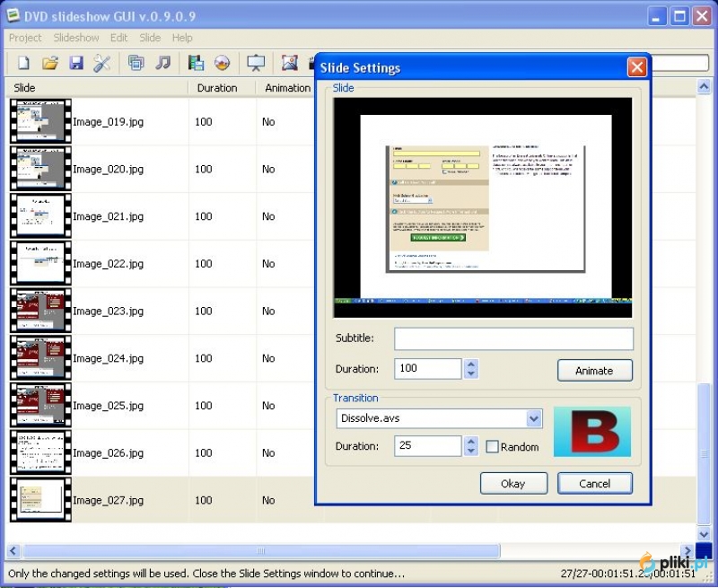Create a new project
Viewport: 718px width, 588px height.
(x=22, y=63)
